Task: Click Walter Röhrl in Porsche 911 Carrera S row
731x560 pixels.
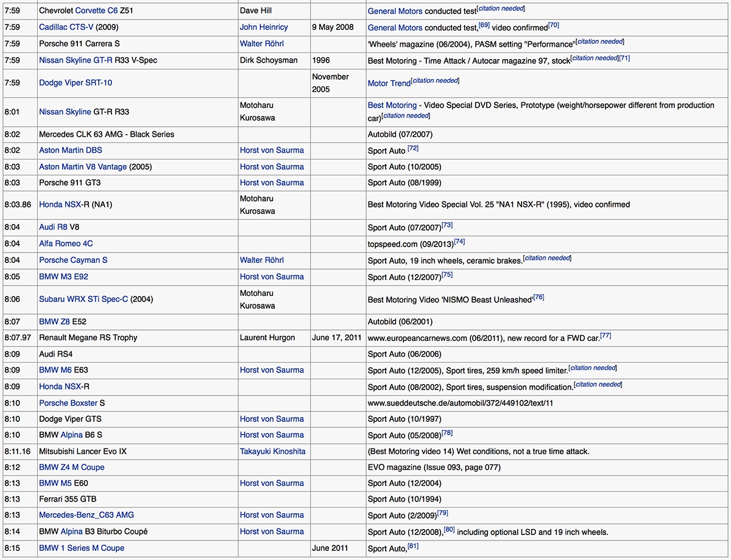Action: point(262,43)
